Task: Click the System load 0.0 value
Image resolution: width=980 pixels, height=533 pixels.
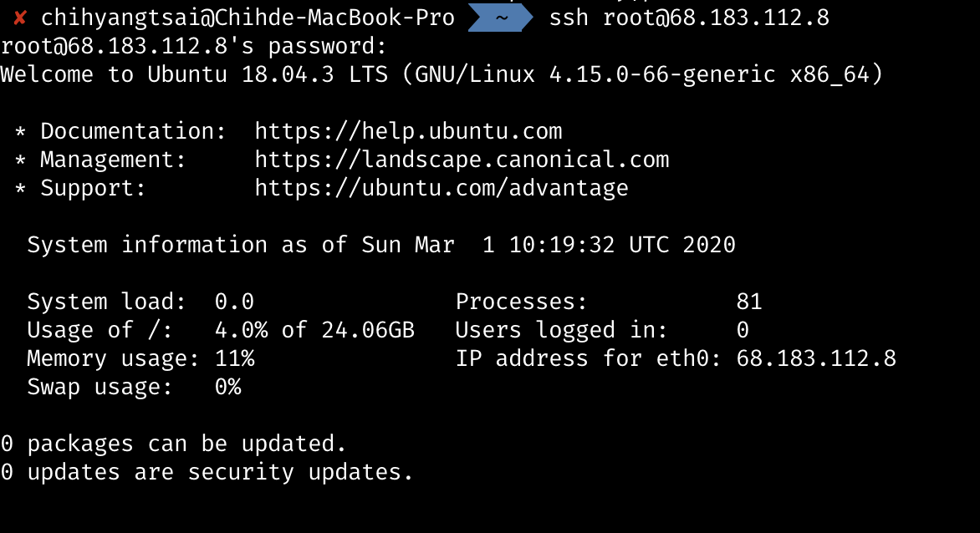Action: click(x=234, y=302)
